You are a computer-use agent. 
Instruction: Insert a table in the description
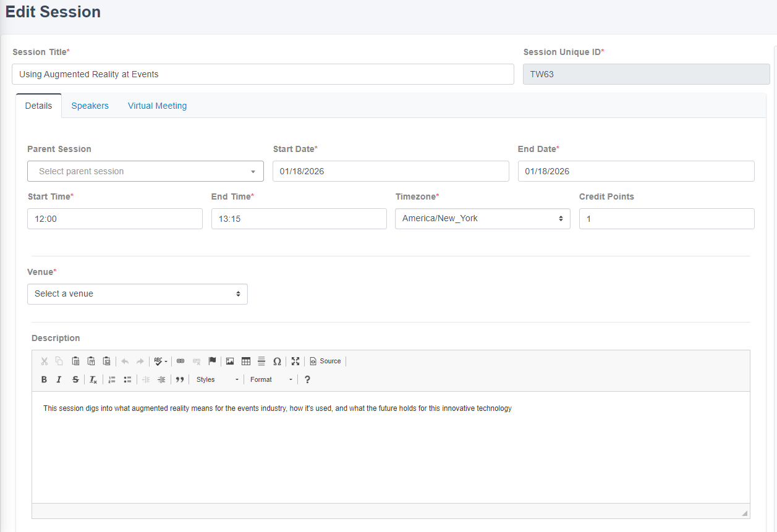pos(246,361)
